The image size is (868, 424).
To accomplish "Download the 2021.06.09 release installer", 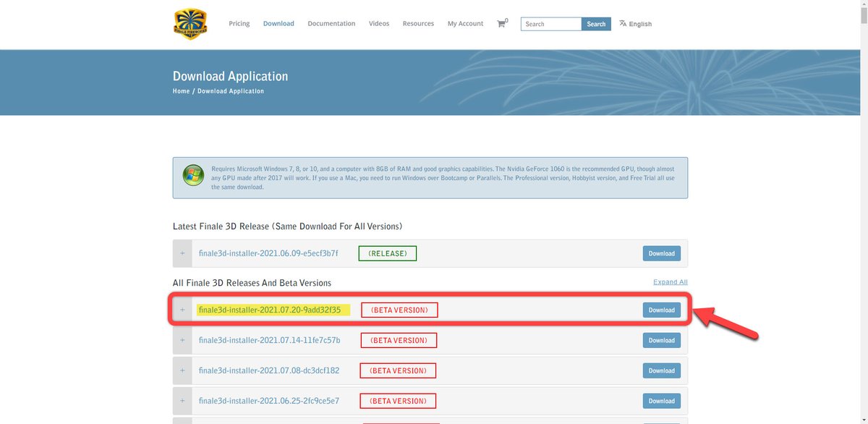I will 662,253.
